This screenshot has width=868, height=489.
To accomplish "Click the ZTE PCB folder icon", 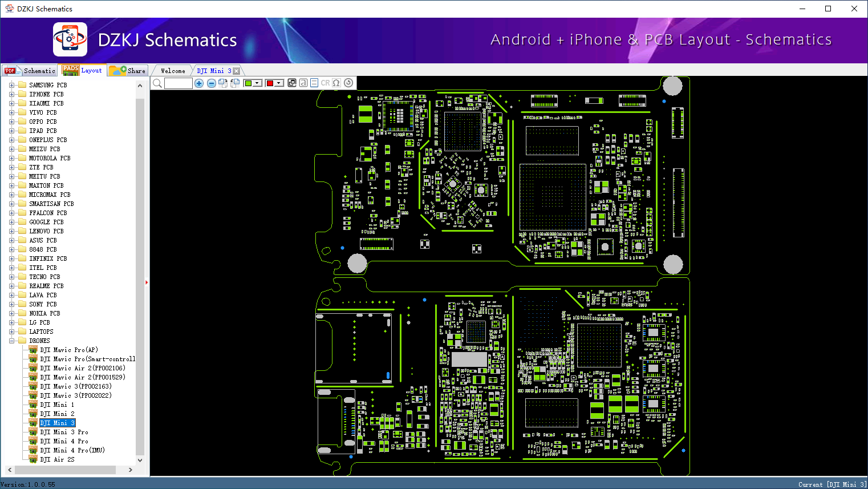I will (22, 167).
